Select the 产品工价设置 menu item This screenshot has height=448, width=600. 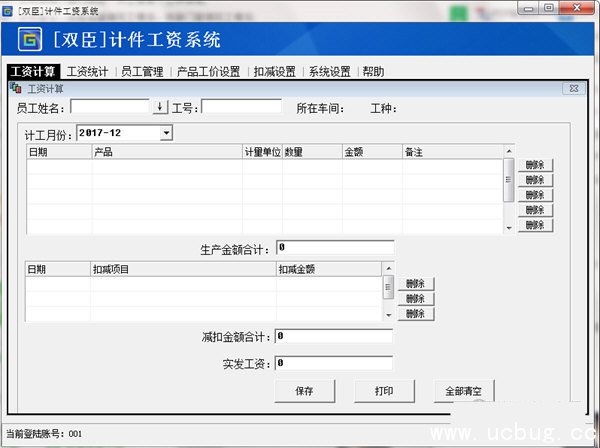[208, 72]
